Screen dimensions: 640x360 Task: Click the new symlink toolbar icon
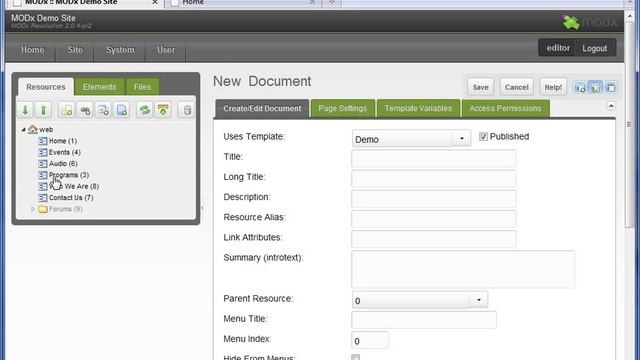103,110
